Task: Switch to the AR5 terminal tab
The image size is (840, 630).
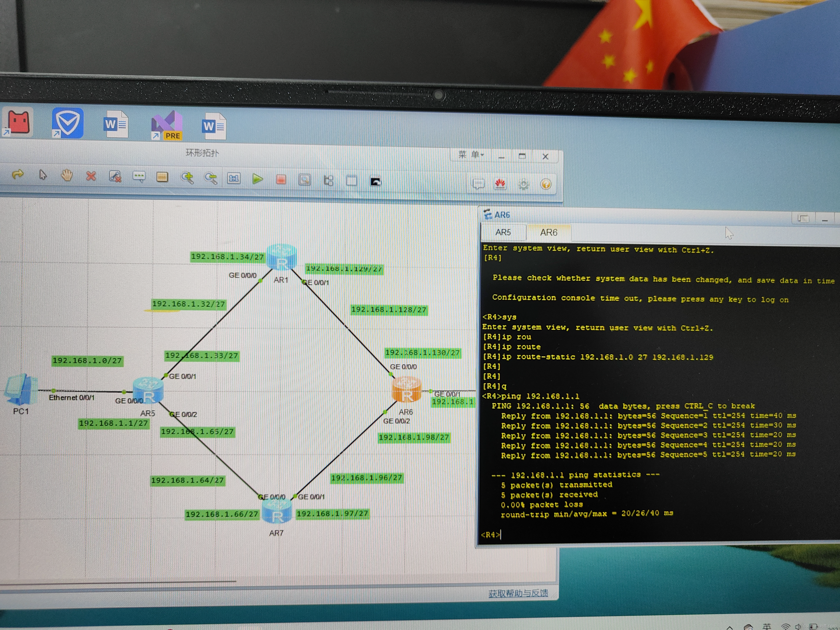Action: coord(503,232)
